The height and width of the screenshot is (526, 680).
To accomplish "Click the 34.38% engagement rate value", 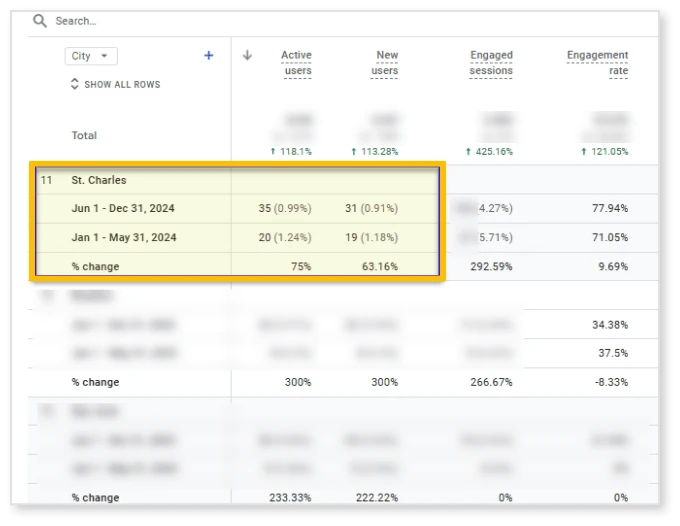I will pos(610,325).
